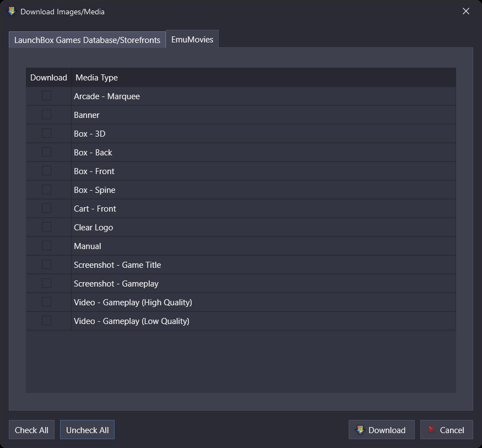
Task: Click the Uncheck All button
Action: 87,430
